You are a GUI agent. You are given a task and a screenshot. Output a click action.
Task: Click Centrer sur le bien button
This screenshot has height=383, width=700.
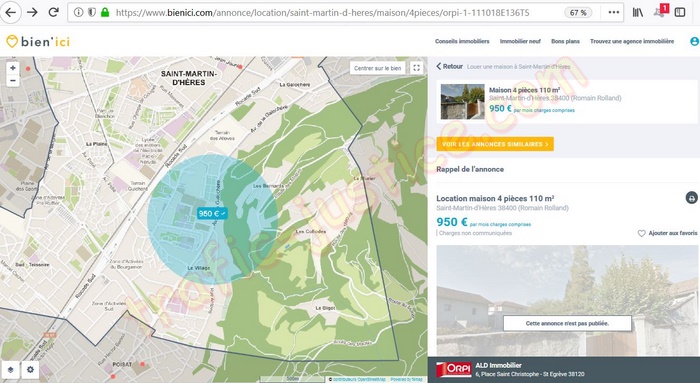[x=377, y=68]
